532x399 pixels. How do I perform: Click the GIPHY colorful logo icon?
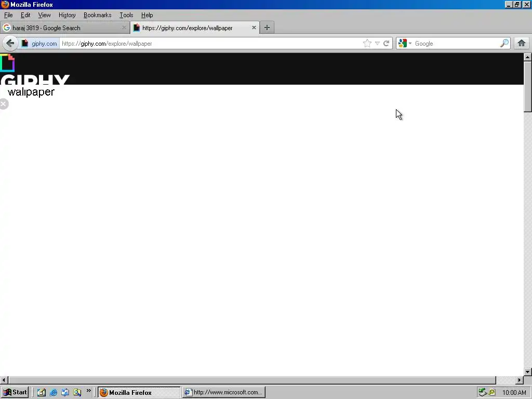(7, 63)
